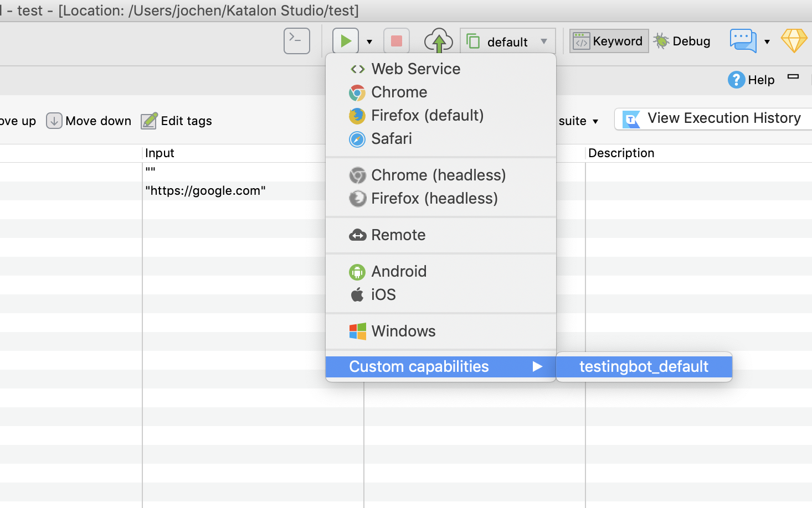
Task: Open the default execution profile dropdown
Action: (507, 42)
